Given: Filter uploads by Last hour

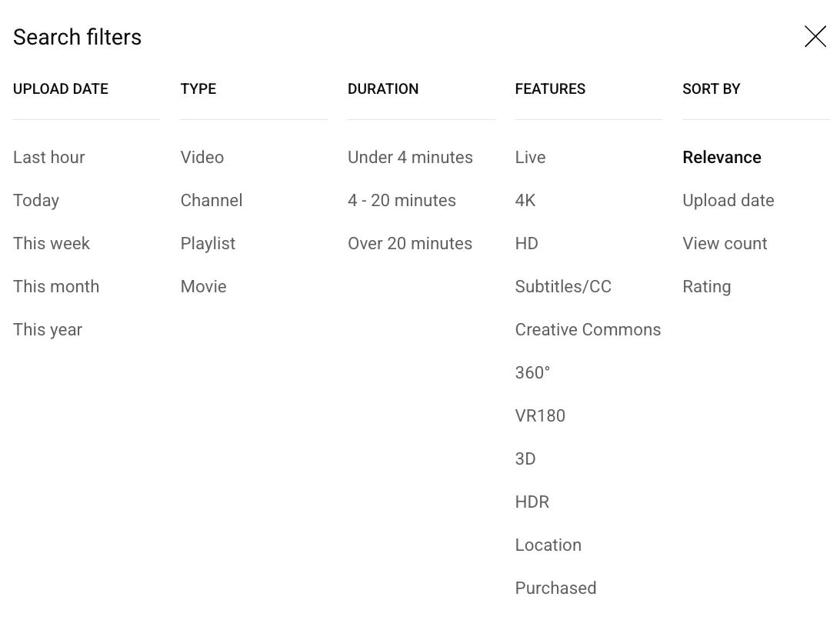Looking at the screenshot, I should pyautogui.click(x=49, y=158).
